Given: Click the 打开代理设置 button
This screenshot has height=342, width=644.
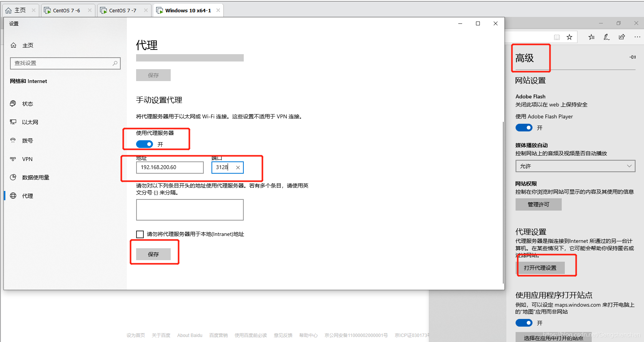Looking at the screenshot, I should click(540, 268).
